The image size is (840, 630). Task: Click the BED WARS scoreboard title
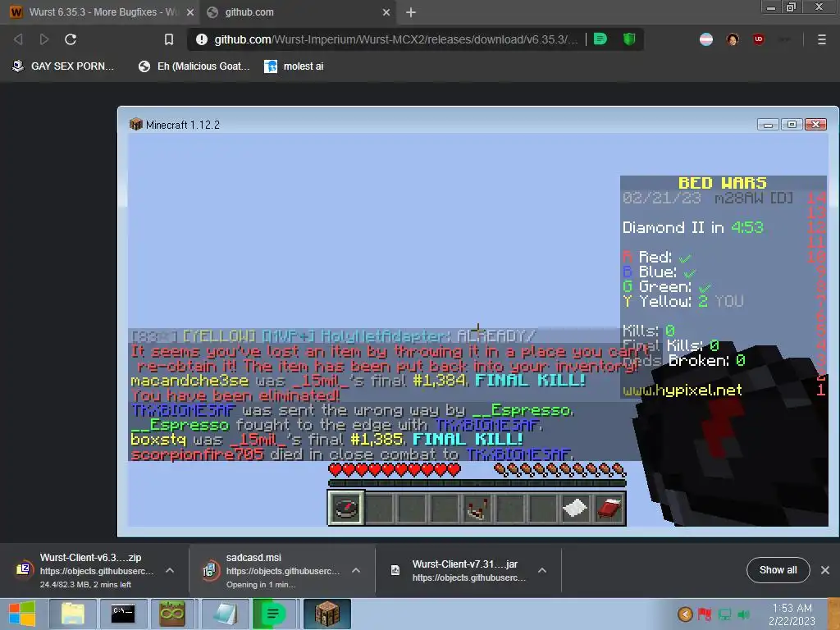point(722,183)
